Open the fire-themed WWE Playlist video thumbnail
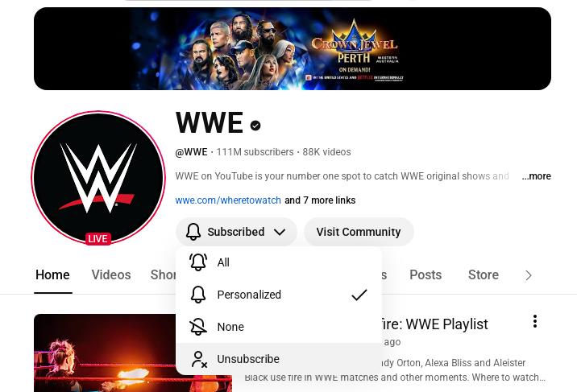 pyautogui.click(x=133, y=353)
